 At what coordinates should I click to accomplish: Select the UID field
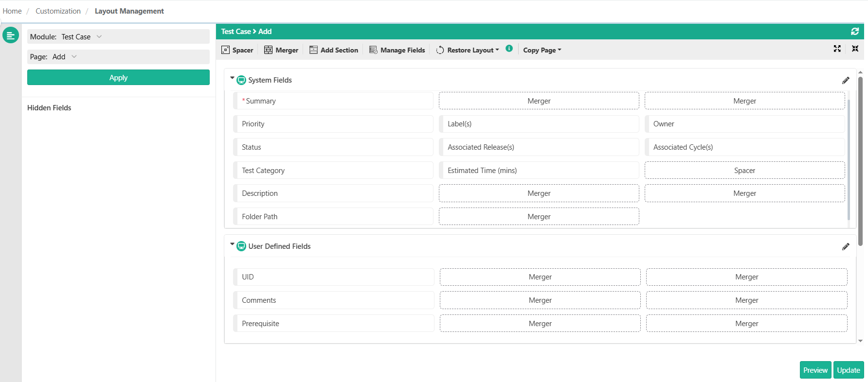[334, 277]
